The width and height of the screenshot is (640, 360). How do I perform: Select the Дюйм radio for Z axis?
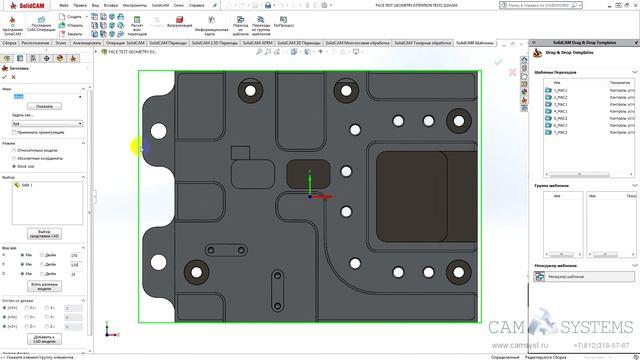(42, 274)
